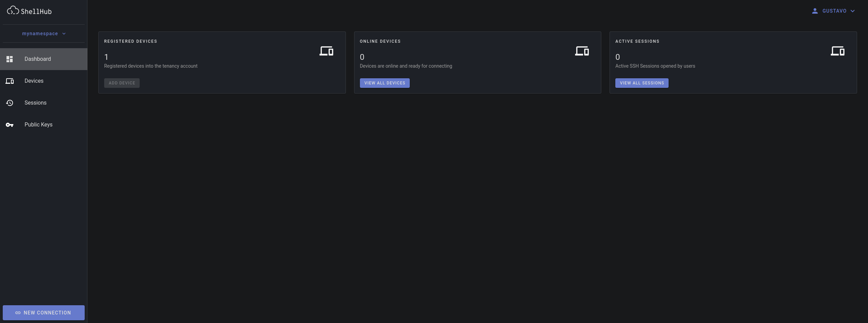Click the devices icon on Online Devices card

pos(582,51)
